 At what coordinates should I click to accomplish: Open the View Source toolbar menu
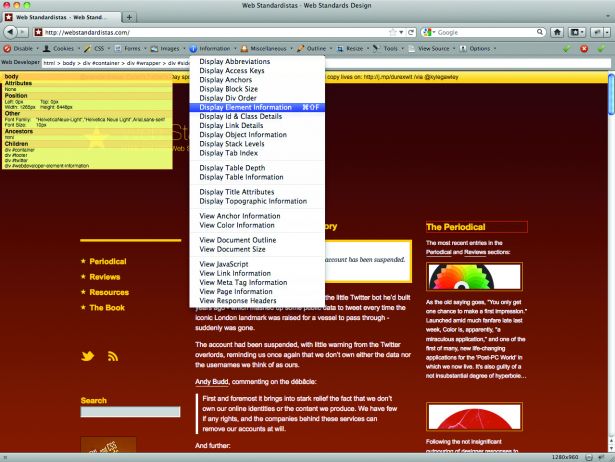pyautogui.click(x=431, y=49)
